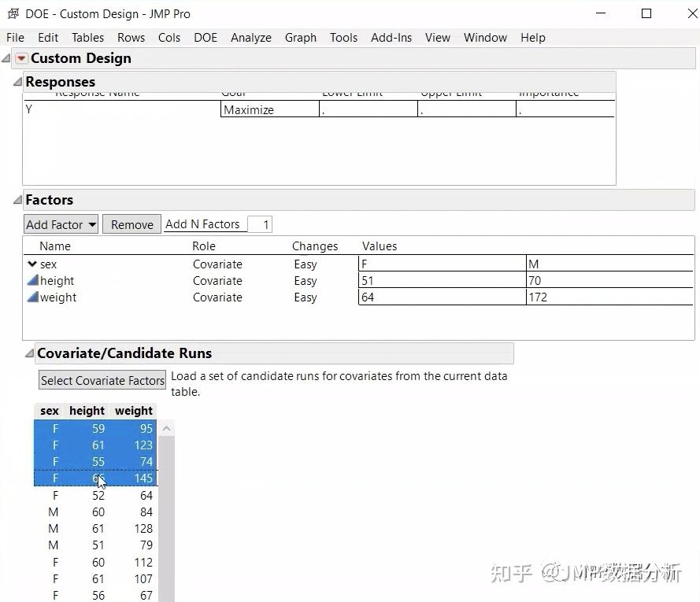
Task: Click the blue covariate icon beside height
Action: point(31,280)
